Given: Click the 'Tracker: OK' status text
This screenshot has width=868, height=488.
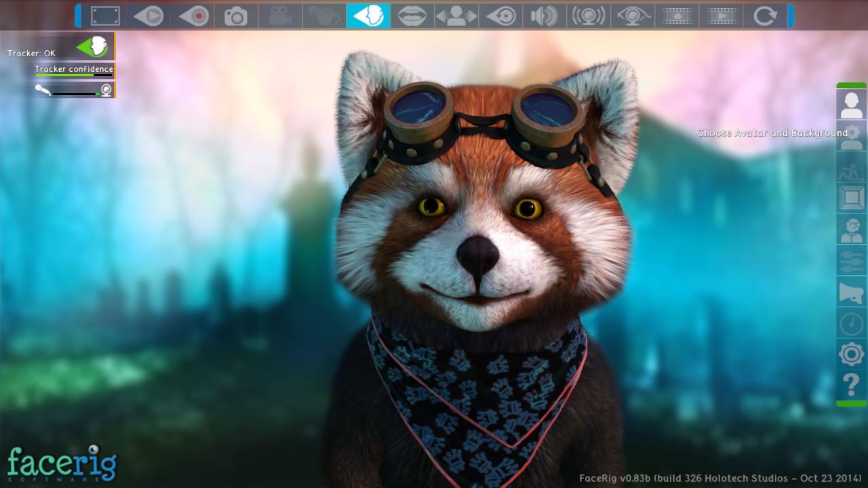Looking at the screenshot, I should pos(32,53).
